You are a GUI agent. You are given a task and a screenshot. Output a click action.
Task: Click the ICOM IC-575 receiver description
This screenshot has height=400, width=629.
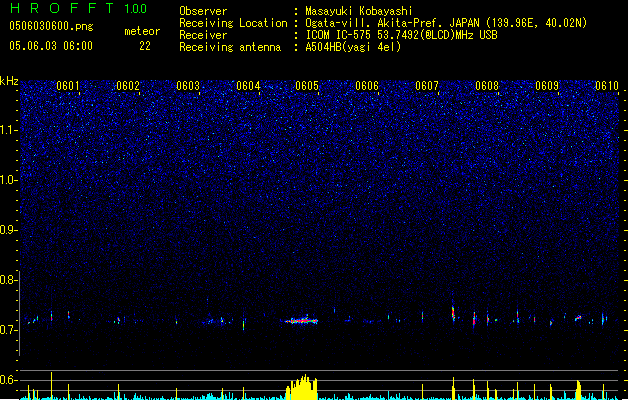point(401,35)
